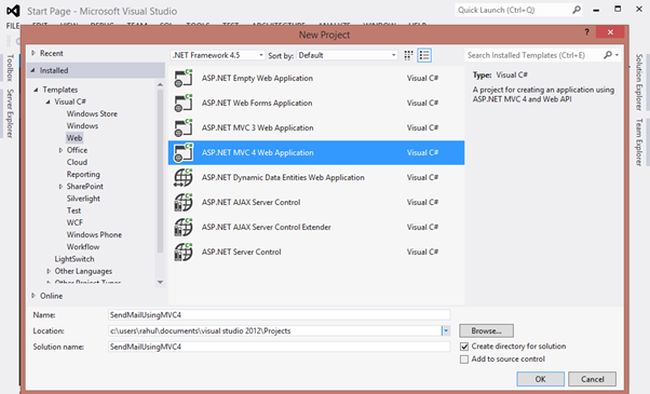
Task: Click search magnifier in template search box
Action: 608,55
